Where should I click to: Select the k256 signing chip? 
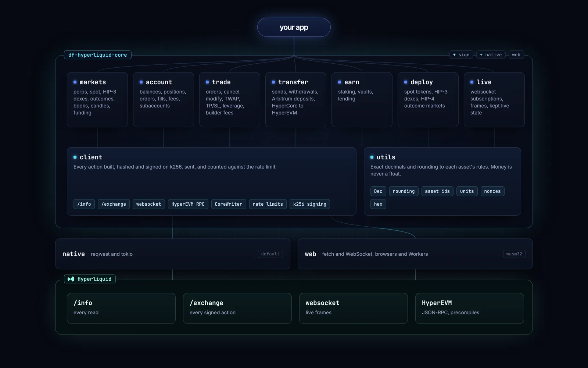click(x=310, y=204)
